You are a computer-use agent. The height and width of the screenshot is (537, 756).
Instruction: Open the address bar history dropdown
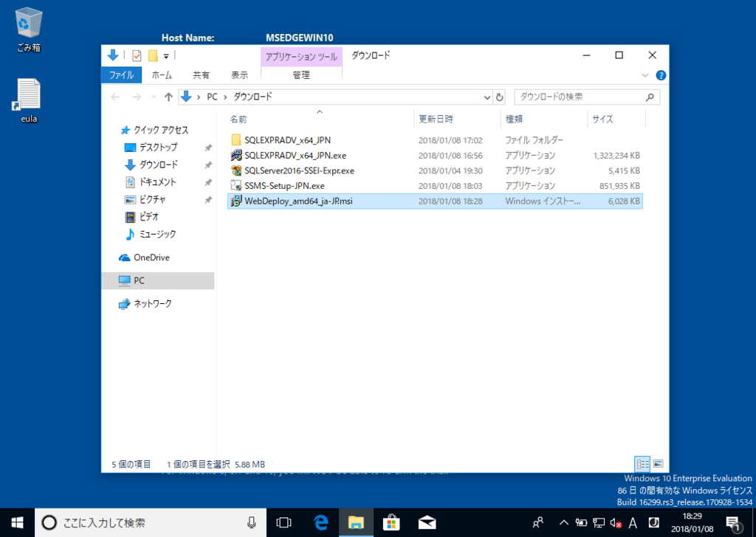pos(487,97)
